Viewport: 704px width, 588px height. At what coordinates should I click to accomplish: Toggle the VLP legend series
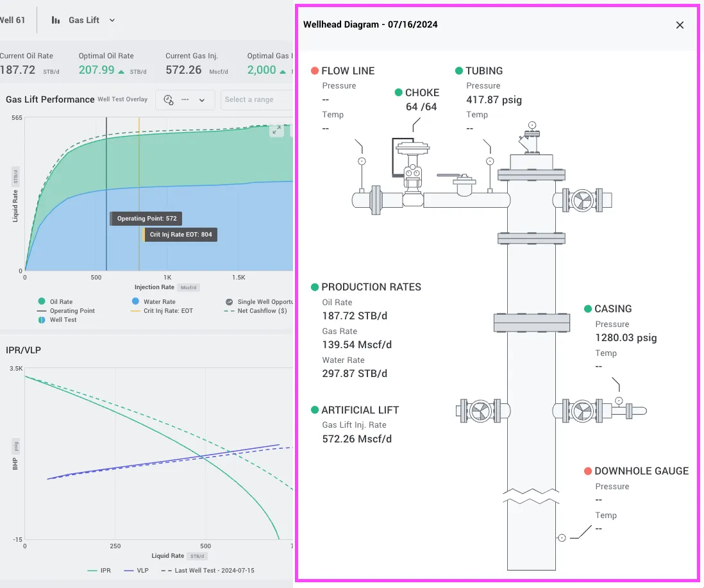[136, 571]
